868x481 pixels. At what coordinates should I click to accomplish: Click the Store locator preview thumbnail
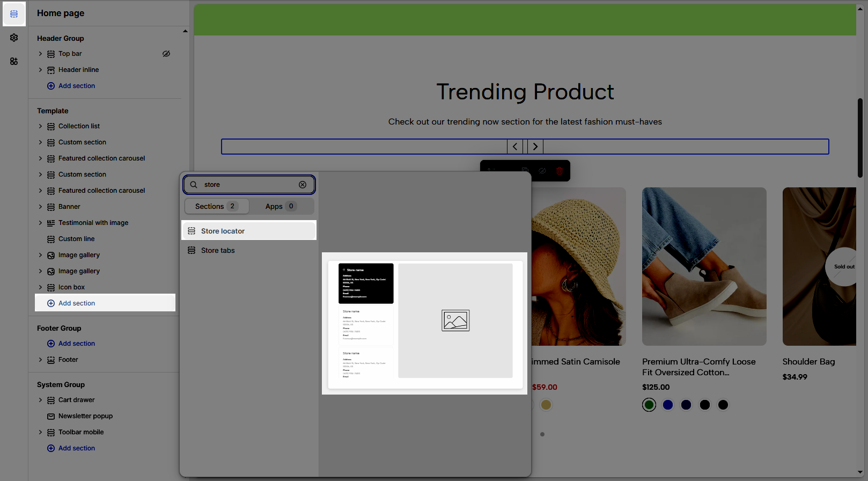click(425, 324)
